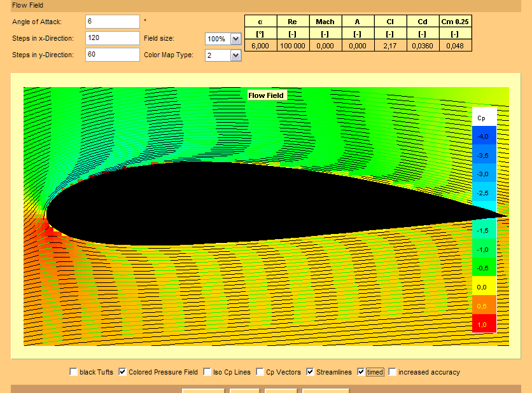Click the yellow 0,0 Cp legend swatch
Image resolution: width=532 pixels, height=393 pixels.
point(484,287)
